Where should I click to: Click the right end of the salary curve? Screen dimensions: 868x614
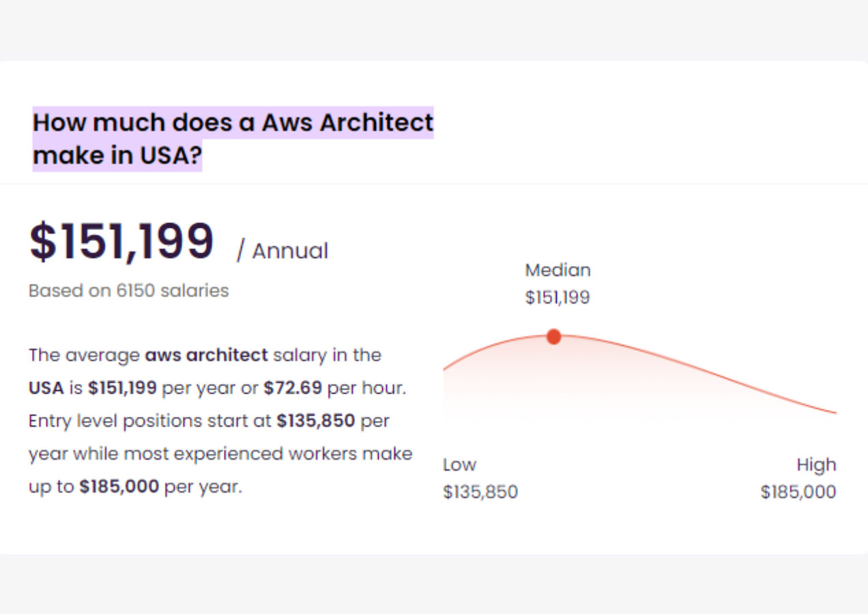coord(833,411)
